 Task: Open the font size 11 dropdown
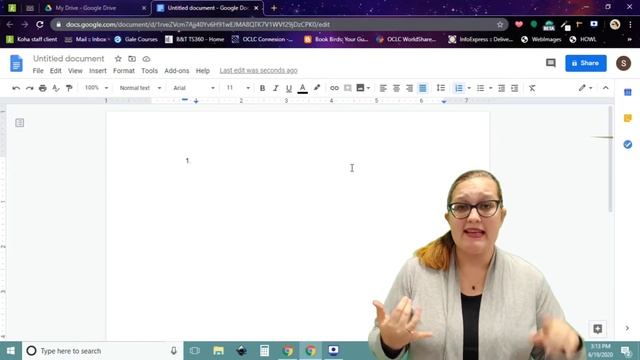(238, 88)
